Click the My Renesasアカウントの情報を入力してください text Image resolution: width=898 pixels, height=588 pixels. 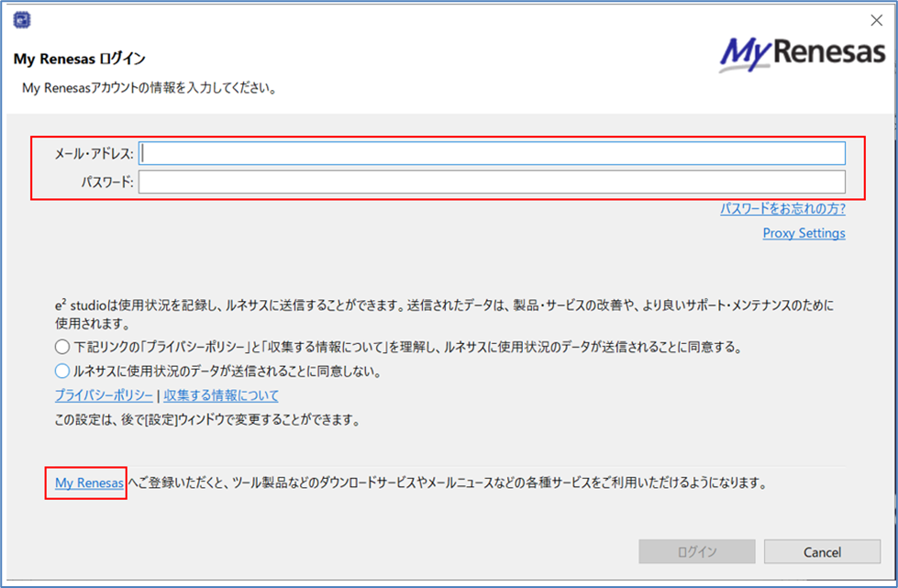[x=150, y=88]
